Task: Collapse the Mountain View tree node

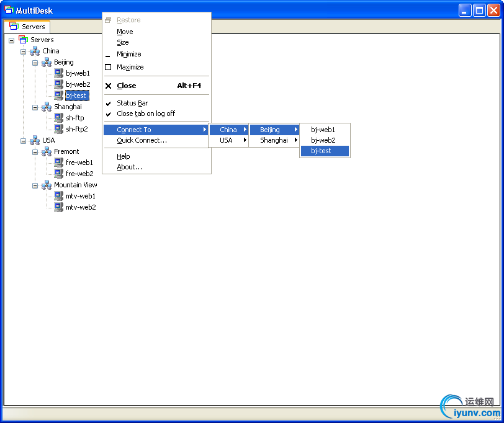Action: (35, 185)
